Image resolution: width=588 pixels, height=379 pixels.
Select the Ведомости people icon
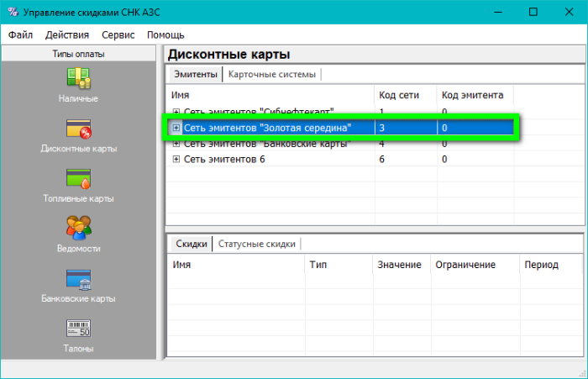coord(78,229)
